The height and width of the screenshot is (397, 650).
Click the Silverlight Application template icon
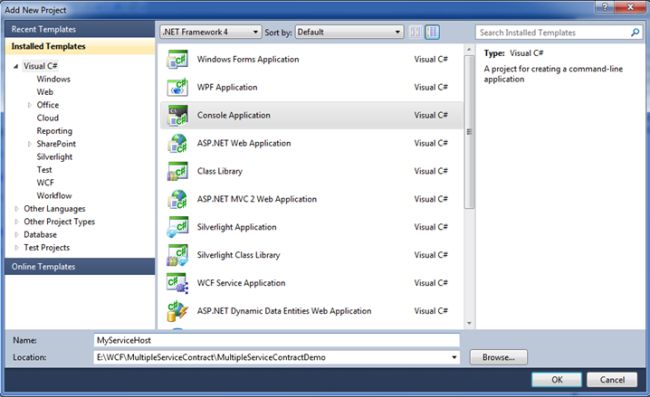click(177, 227)
